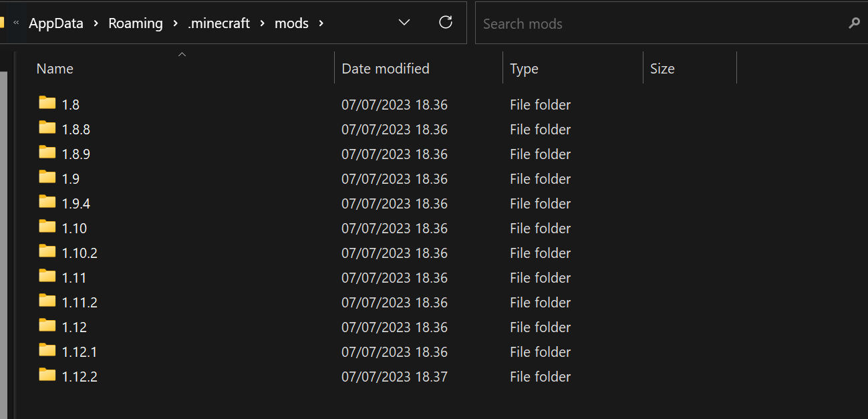Image resolution: width=868 pixels, height=419 pixels.
Task: Click the 1.12 folder icon
Action: click(x=47, y=325)
